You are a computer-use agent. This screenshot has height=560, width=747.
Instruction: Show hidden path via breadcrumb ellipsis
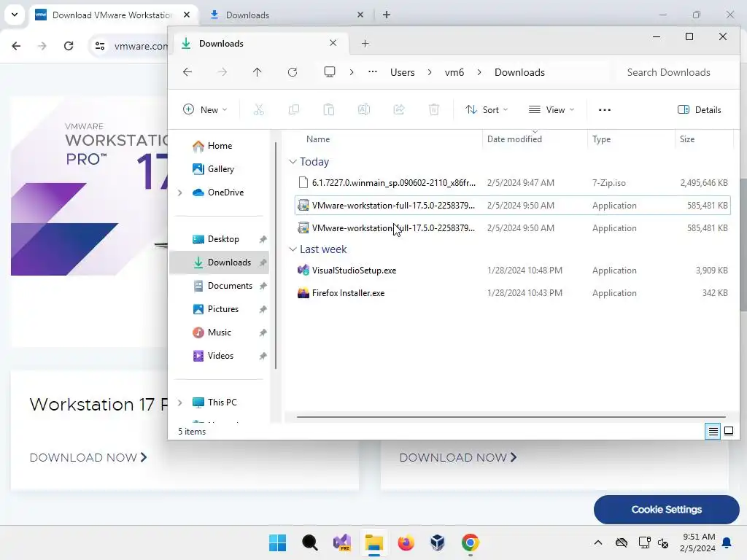[373, 72]
